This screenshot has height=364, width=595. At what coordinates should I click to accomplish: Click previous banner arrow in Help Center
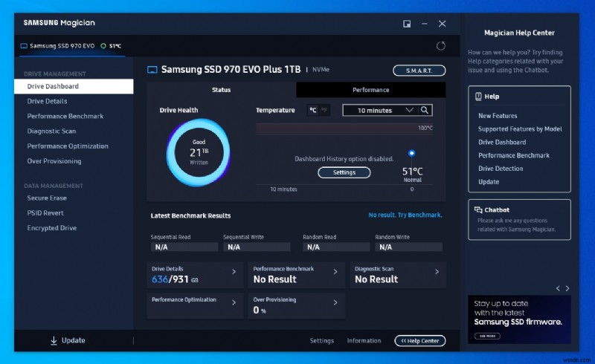click(558, 288)
